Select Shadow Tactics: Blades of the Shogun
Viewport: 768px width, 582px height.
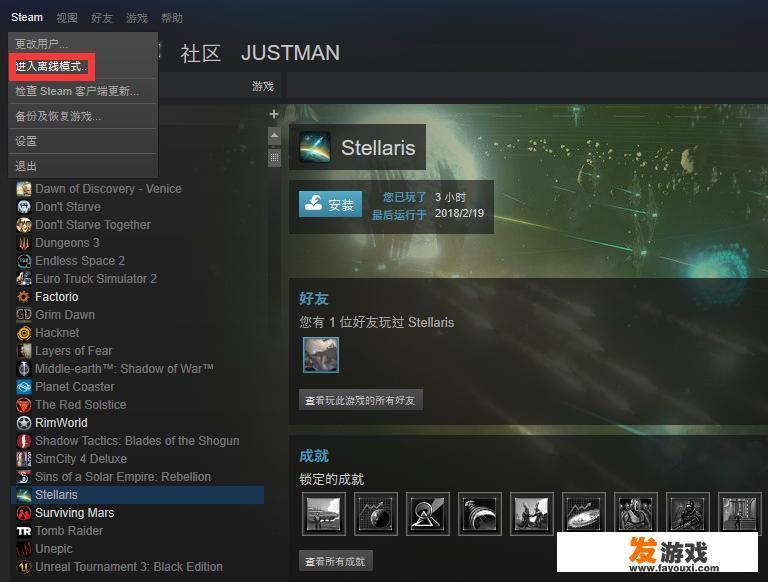(137, 440)
